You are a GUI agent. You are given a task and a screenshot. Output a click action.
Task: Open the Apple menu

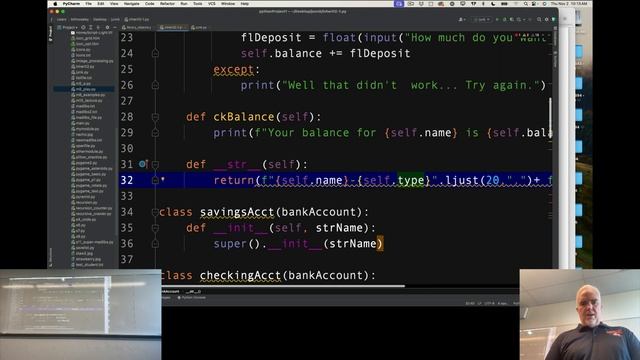point(55,4)
